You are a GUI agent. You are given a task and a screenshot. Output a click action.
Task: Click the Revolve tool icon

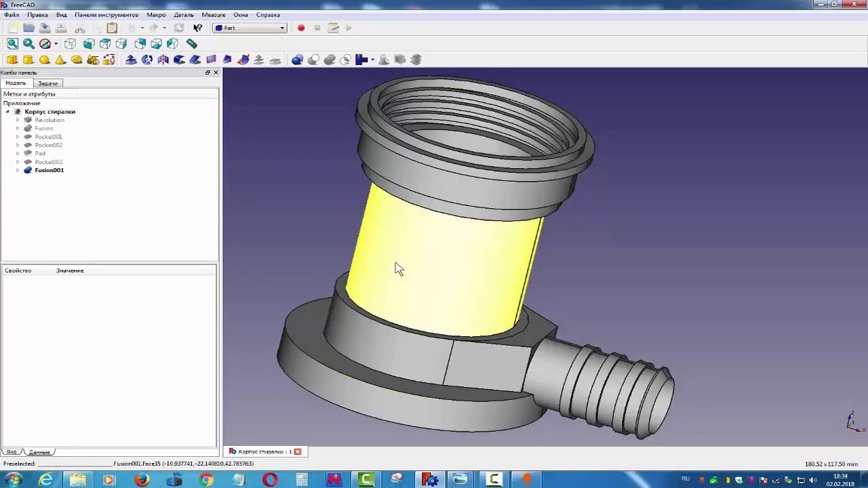(x=147, y=60)
